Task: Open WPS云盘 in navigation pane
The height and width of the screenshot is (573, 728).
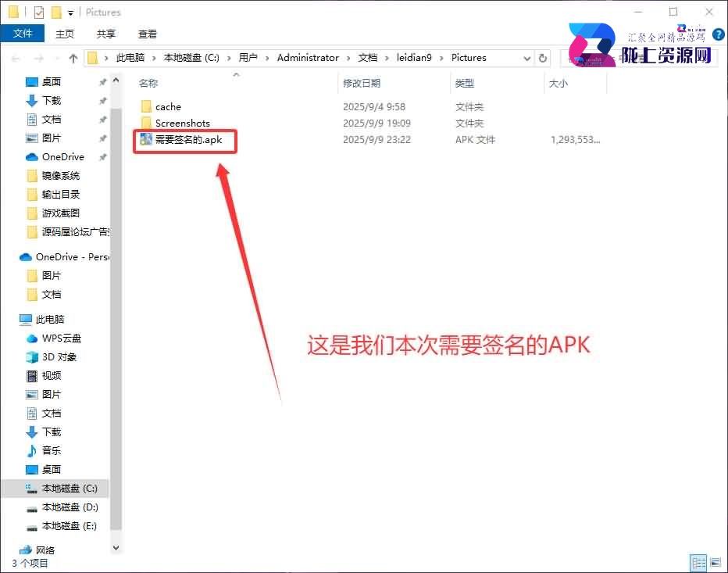Action: tap(61, 338)
